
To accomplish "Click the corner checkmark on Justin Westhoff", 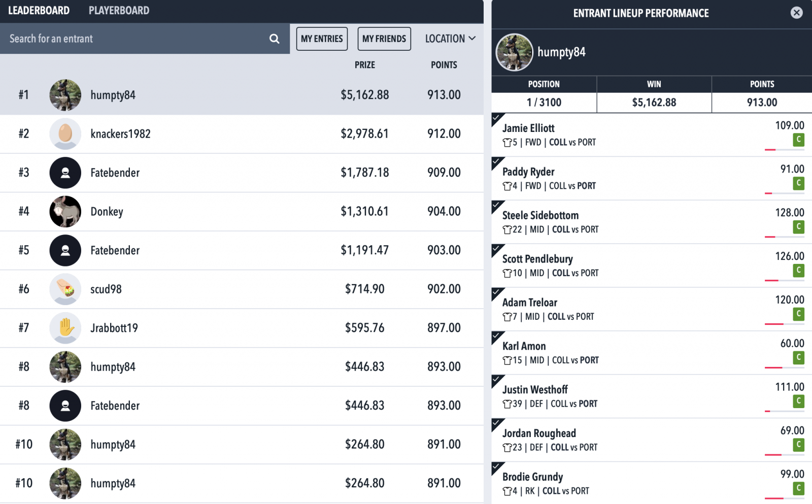I will [x=497, y=380].
